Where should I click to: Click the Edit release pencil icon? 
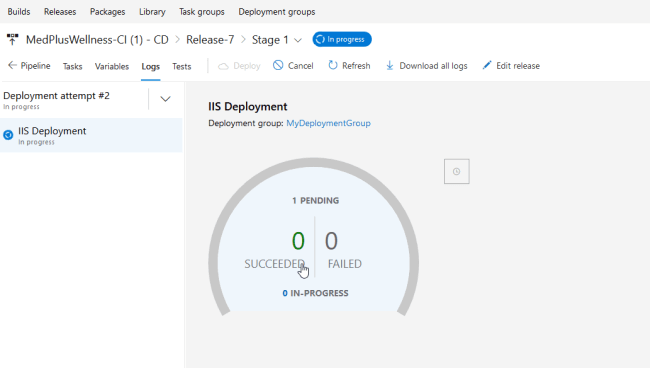(487, 65)
